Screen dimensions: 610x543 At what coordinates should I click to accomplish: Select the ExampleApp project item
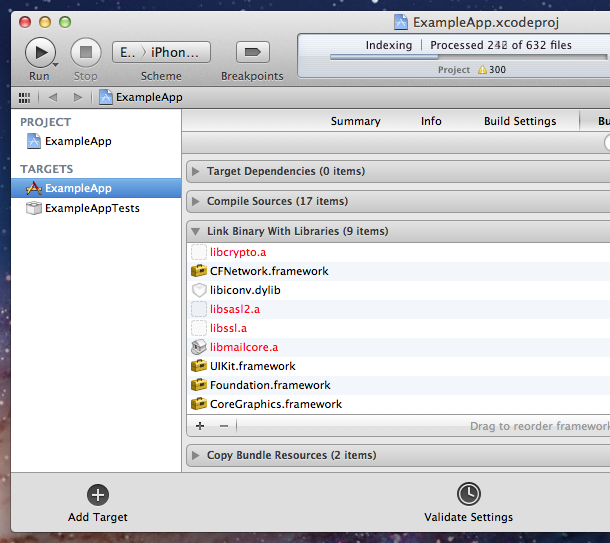tap(96, 141)
